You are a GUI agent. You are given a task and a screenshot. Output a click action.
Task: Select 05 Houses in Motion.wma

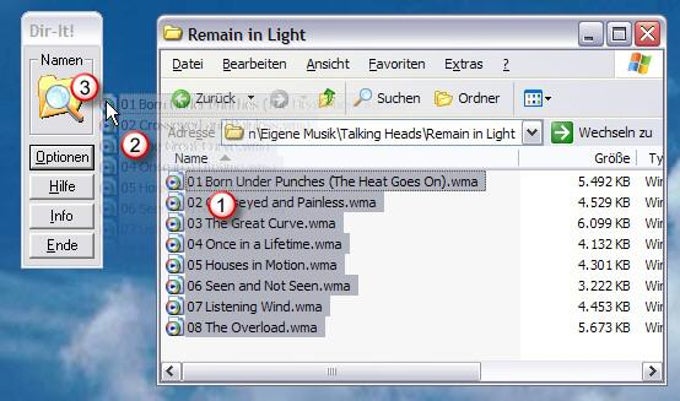[262, 265]
